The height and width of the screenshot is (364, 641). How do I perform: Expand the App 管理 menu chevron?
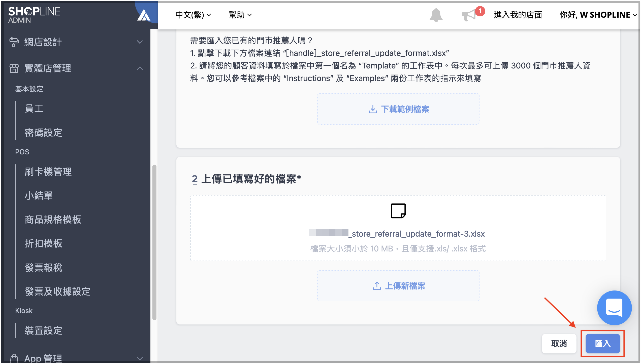140,358
